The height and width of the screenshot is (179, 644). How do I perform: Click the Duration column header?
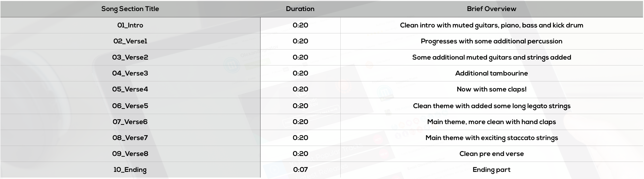[x=300, y=9]
